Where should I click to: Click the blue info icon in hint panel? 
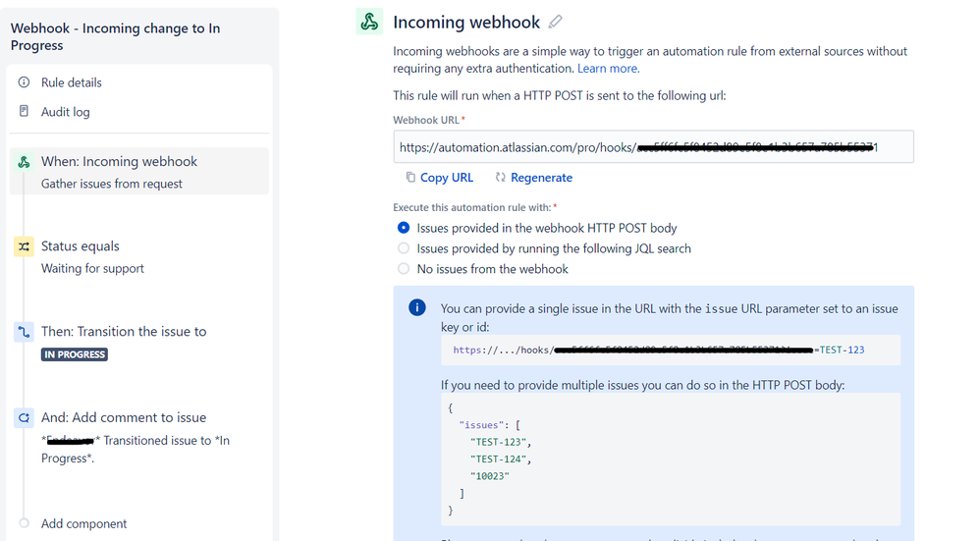(x=417, y=307)
